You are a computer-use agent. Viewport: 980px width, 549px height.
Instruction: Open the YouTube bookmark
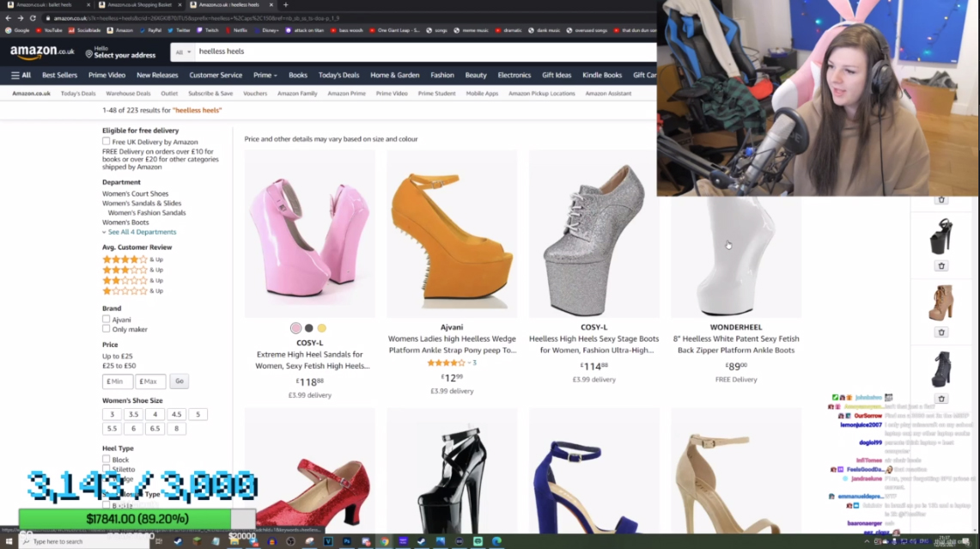[49, 30]
